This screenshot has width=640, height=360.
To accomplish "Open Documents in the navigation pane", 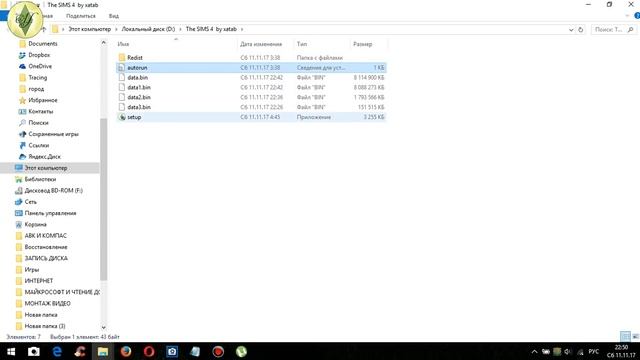I will pyautogui.click(x=42, y=44).
